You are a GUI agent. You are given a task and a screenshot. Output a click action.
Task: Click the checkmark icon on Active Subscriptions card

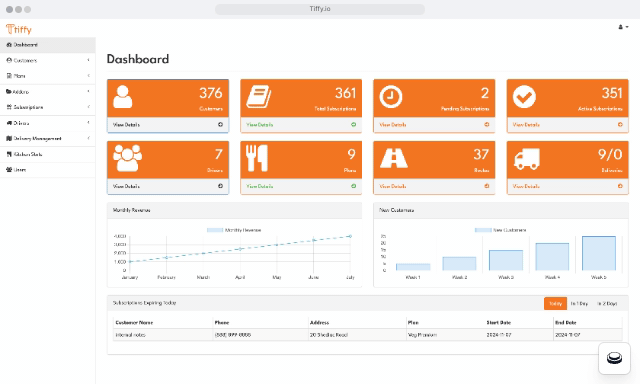click(x=524, y=97)
